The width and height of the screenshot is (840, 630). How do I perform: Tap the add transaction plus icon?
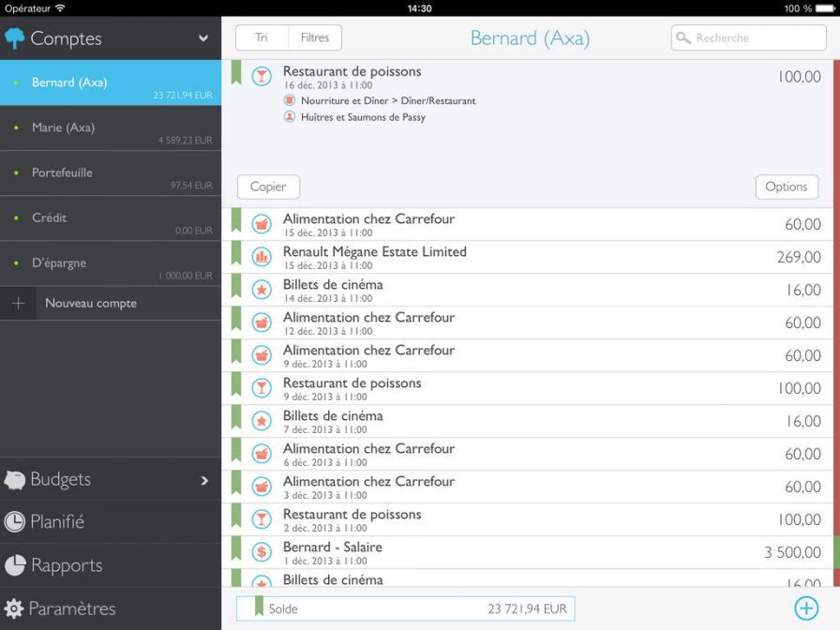pos(806,608)
